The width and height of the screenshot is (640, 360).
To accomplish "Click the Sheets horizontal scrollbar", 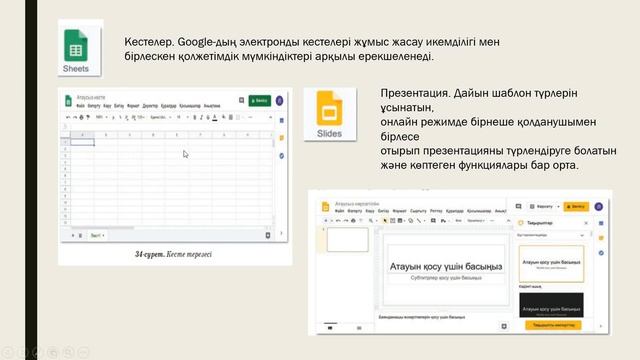I will pyautogui.click(x=102, y=228).
